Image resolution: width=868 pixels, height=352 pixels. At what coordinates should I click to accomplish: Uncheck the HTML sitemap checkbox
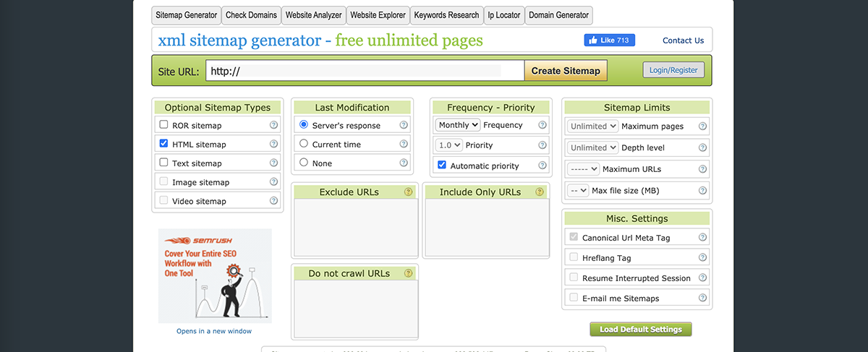pos(163,143)
